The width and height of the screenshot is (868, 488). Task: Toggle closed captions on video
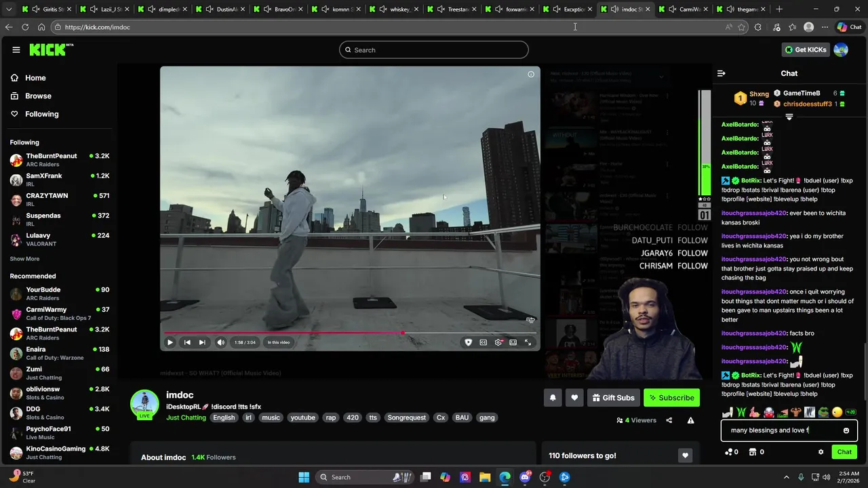pos(483,342)
